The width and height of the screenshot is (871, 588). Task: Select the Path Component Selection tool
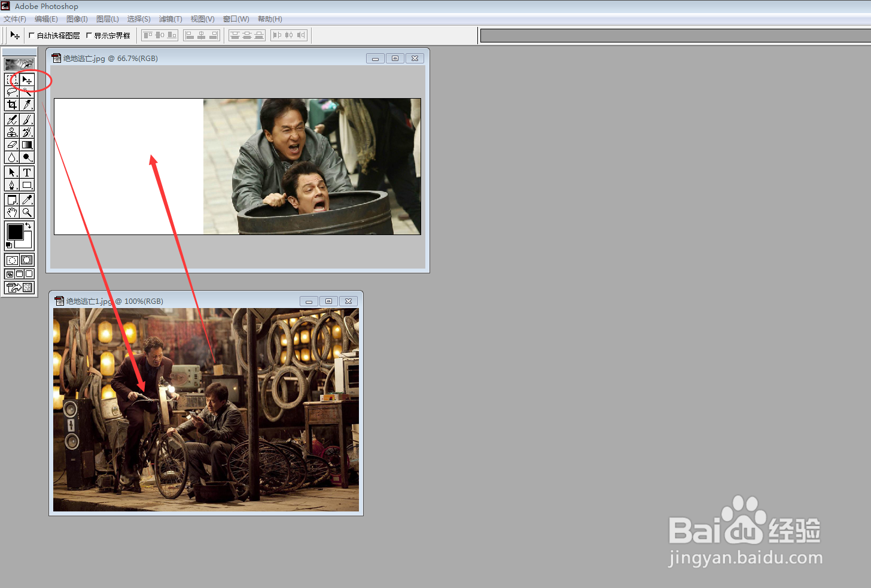coord(12,172)
